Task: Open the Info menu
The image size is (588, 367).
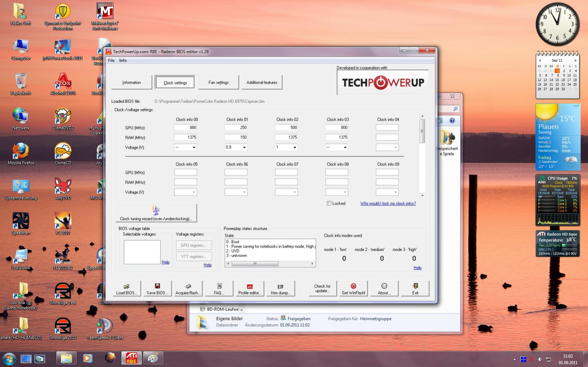Action: click(x=123, y=61)
